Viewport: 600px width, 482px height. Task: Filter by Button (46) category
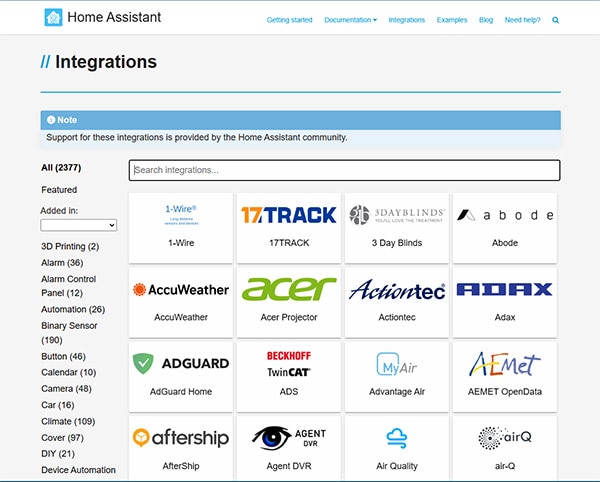(63, 357)
